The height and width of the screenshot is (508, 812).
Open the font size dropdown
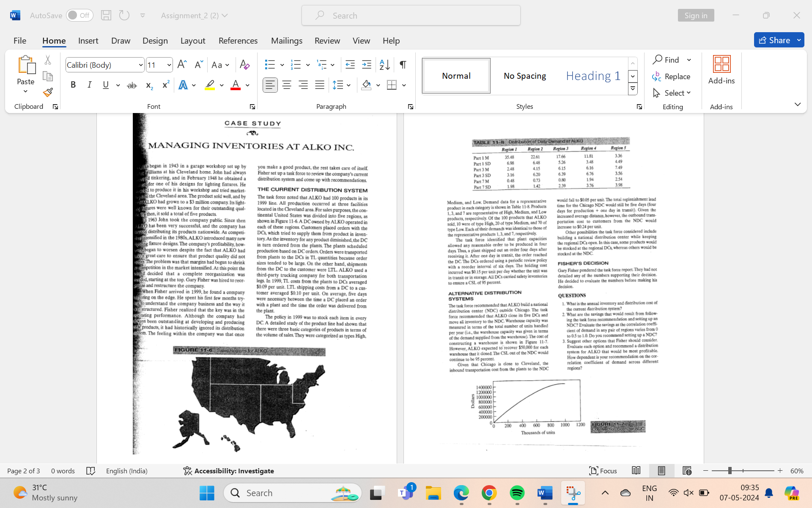point(169,65)
